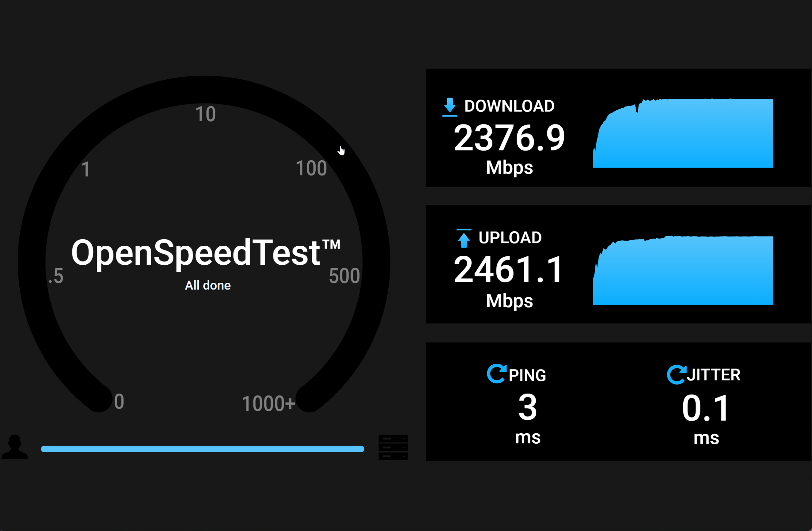Click the UPLOAD heading label
Screen dimensions: 812x531
(x=510, y=238)
